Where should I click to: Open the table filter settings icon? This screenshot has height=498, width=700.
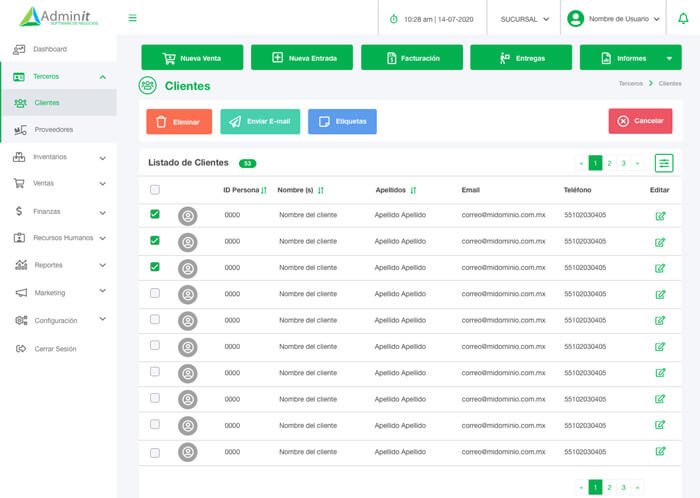tap(664, 163)
